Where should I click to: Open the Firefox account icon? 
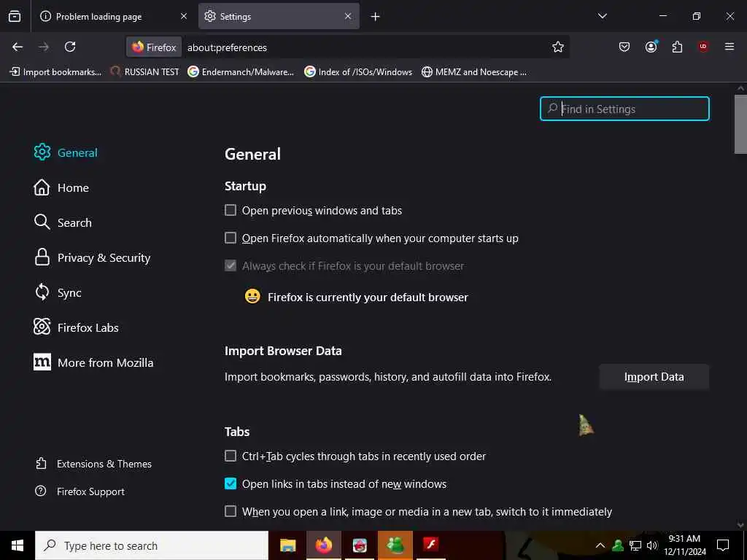click(x=651, y=47)
